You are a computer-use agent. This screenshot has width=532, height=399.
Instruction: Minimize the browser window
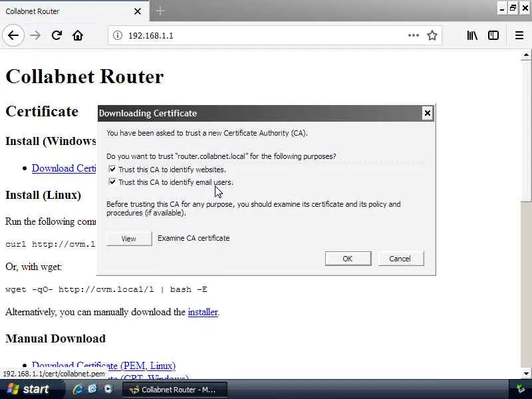tap(502, 8)
